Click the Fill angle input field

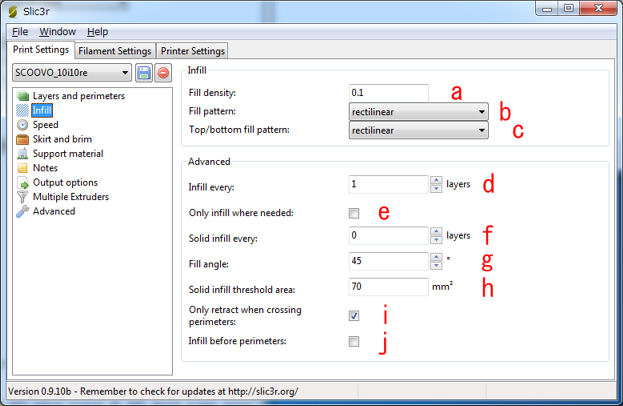[x=389, y=261]
